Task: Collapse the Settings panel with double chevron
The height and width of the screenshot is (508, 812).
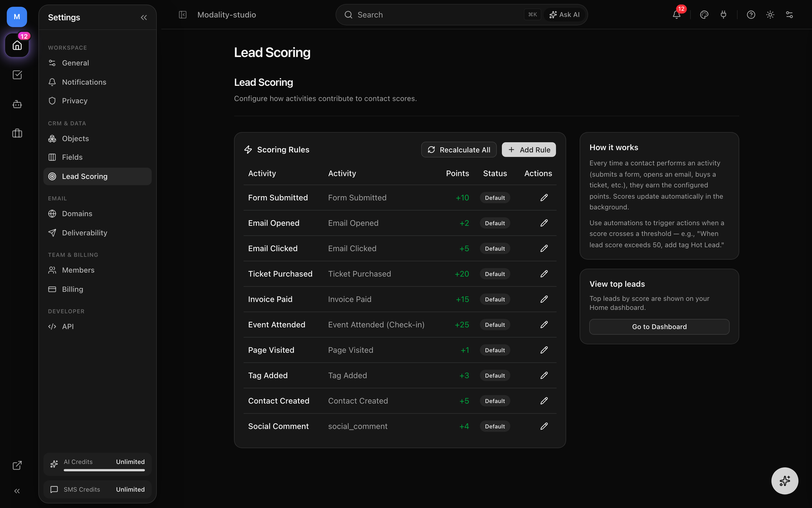Action: (x=144, y=18)
